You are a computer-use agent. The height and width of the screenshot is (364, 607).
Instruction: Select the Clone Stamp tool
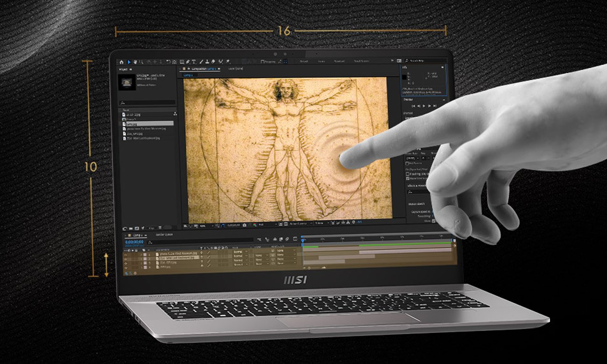pyautogui.click(x=207, y=62)
